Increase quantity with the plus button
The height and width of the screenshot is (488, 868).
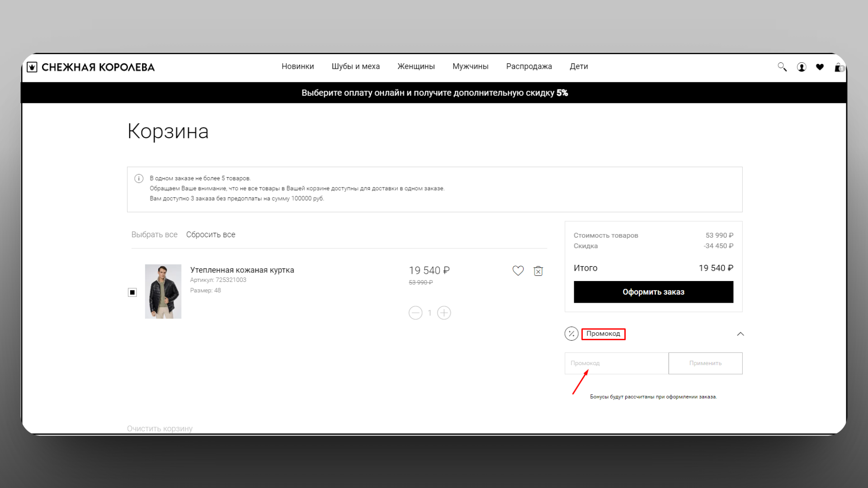point(444,313)
